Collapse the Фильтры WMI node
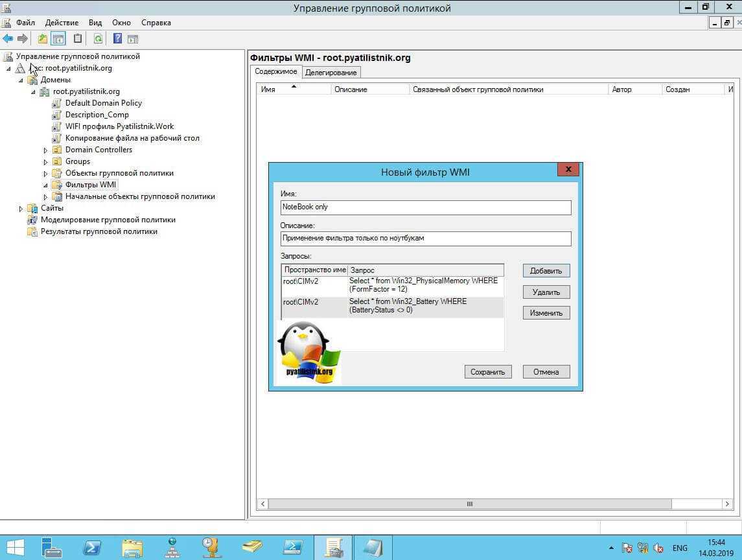 click(x=45, y=185)
